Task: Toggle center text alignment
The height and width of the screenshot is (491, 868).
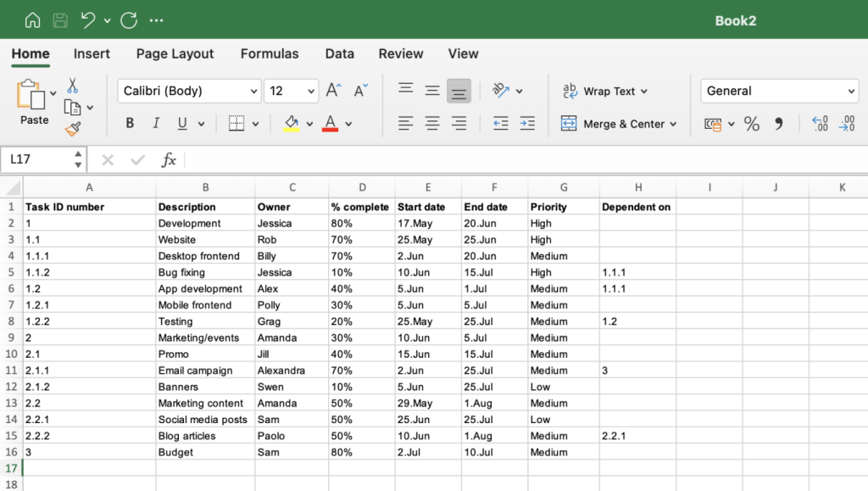Action: [432, 123]
